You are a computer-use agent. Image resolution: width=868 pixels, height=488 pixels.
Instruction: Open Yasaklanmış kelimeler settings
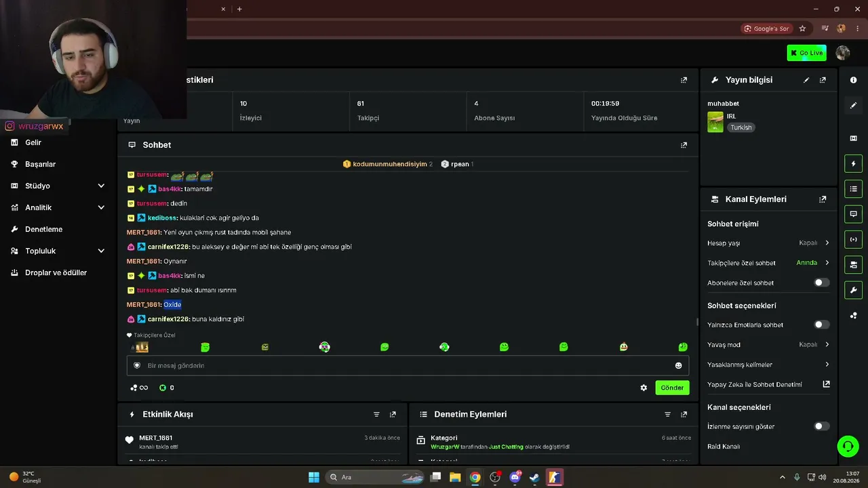point(768,365)
